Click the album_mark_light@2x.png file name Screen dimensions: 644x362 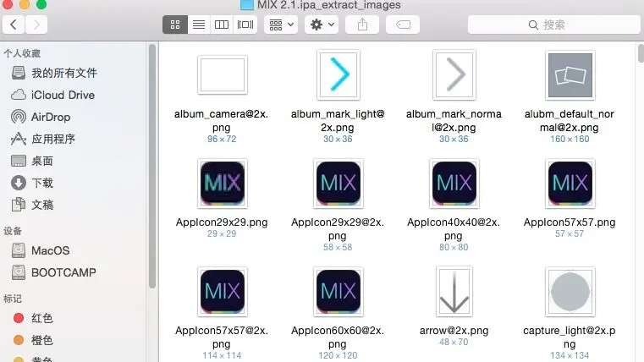(x=338, y=121)
